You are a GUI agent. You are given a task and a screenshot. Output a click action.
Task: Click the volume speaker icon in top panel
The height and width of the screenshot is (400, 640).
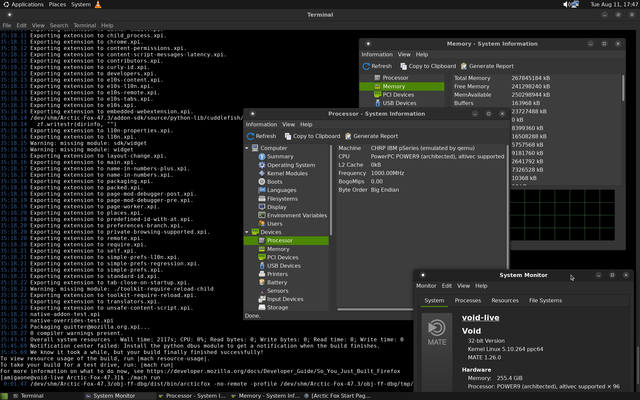coord(567,4)
